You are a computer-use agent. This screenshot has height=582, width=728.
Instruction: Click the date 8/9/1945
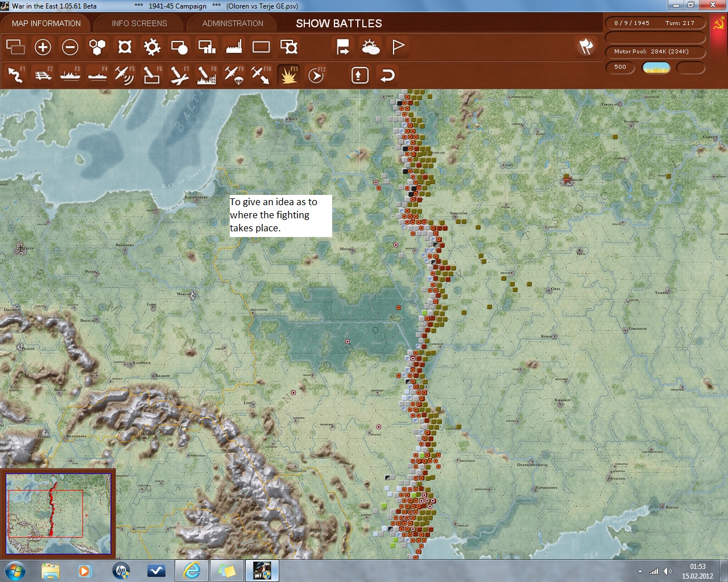(x=631, y=23)
